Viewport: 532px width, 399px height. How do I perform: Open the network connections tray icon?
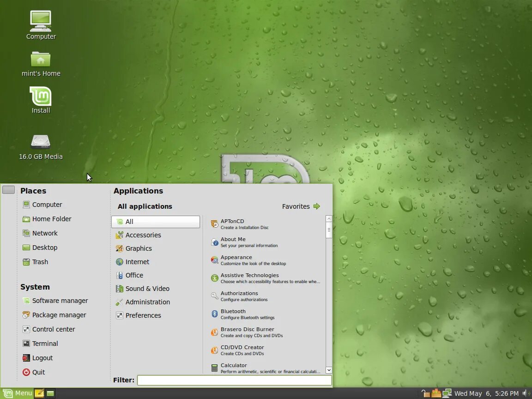pos(447,393)
